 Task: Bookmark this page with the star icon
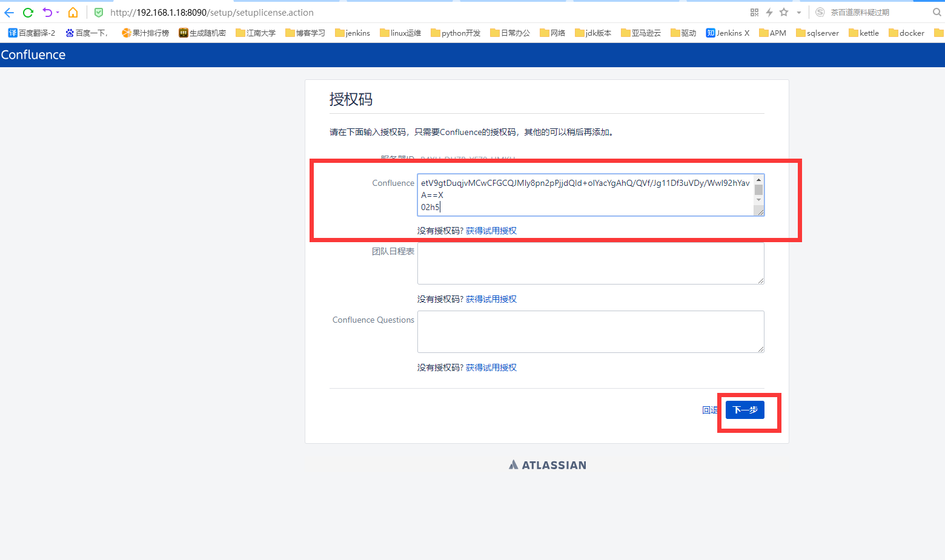(784, 12)
